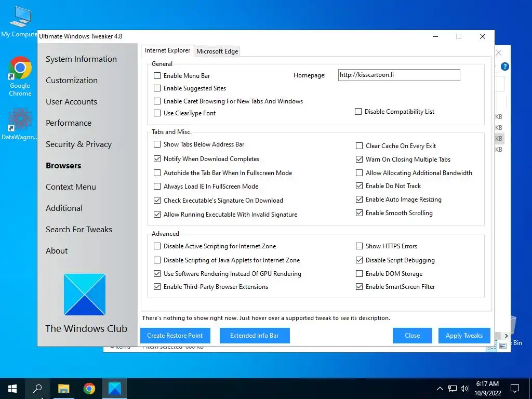Open Search For Tweaks
The height and width of the screenshot is (399, 532).
[79, 229]
